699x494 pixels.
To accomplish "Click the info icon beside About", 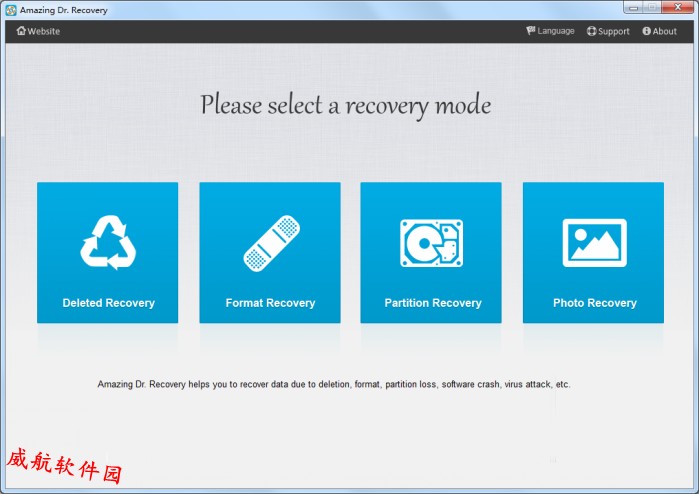I will point(646,31).
